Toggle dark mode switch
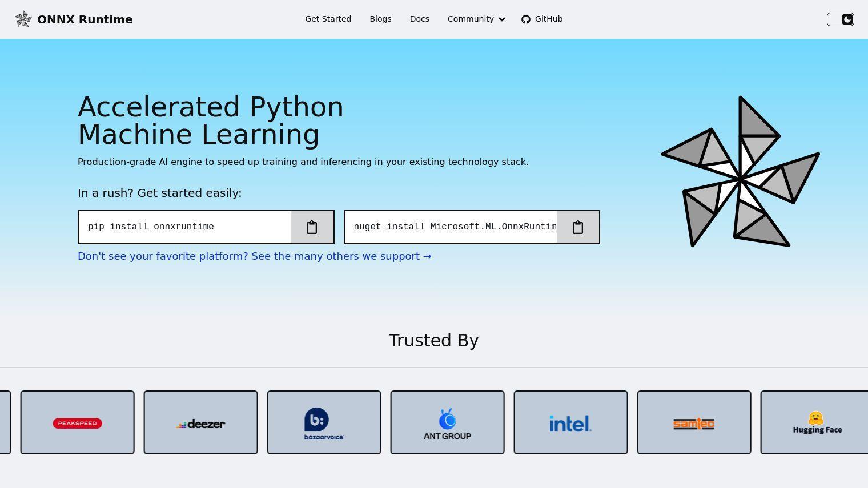This screenshot has height=488, width=868. pyautogui.click(x=841, y=19)
